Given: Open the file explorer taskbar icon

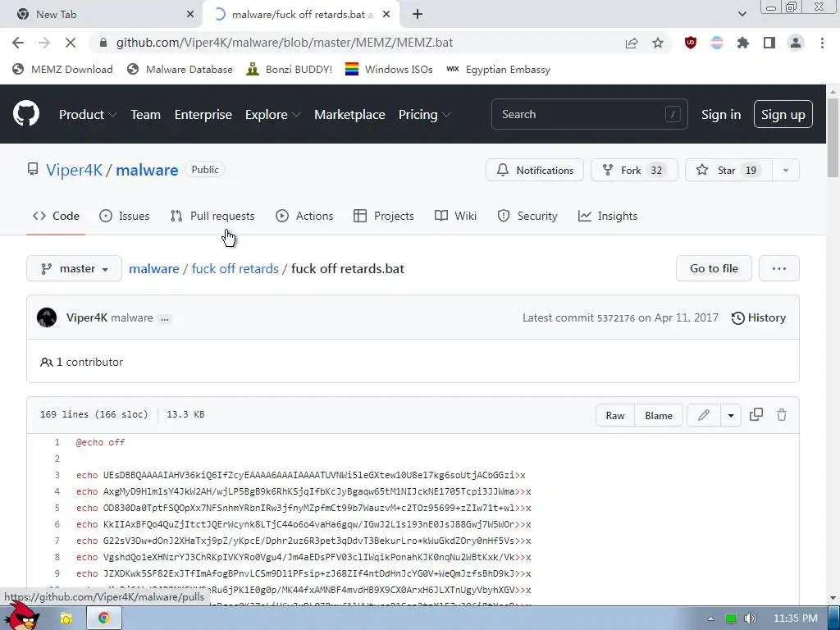Looking at the screenshot, I should (x=66, y=619).
